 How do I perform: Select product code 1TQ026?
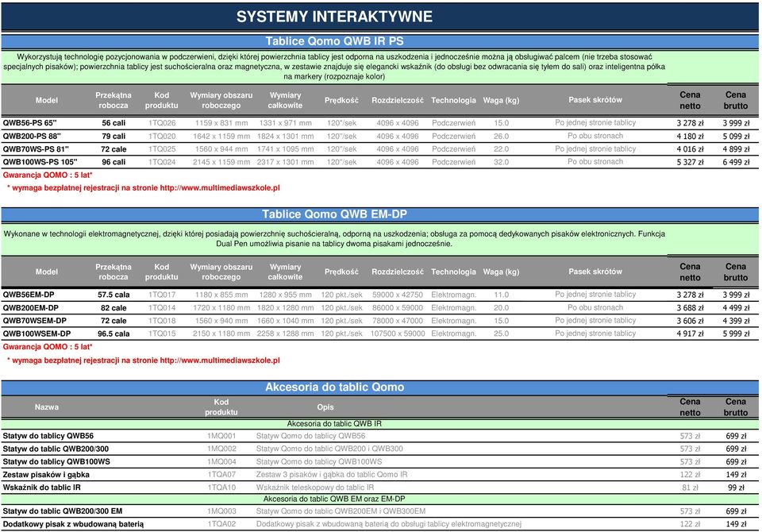pyautogui.click(x=162, y=123)
